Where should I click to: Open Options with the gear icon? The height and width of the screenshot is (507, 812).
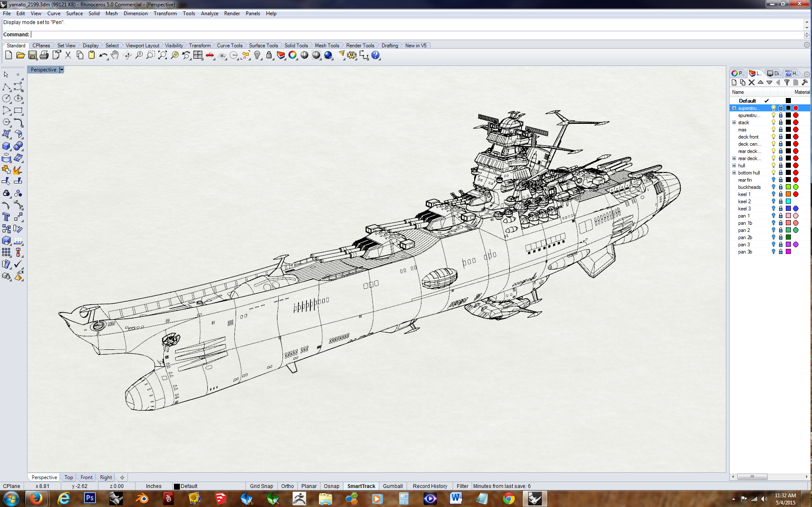click(352, 55)
